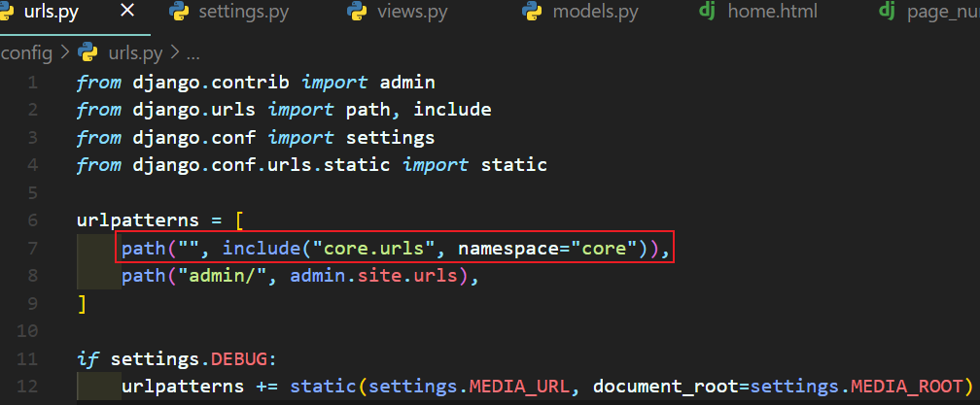
Task: Click the Python icon in the breadcrumb
Action: (x=88, y=53)
